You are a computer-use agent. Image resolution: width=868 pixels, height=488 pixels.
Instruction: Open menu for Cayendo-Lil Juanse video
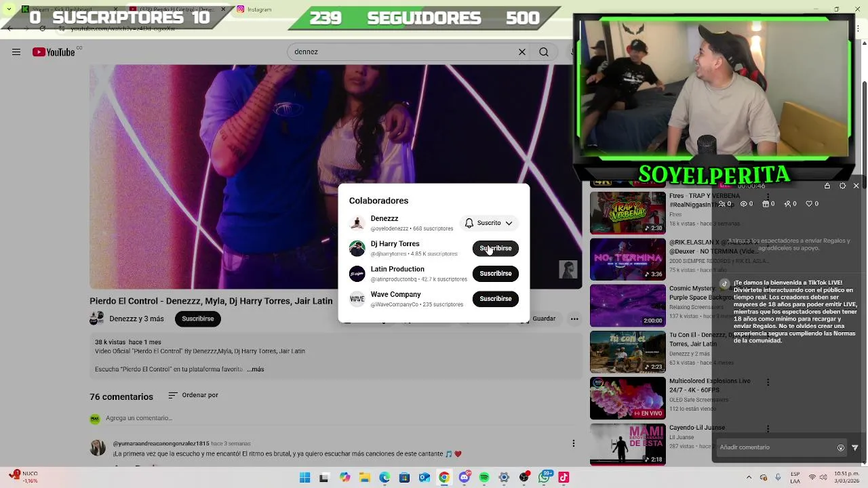(x=768, y=428)
